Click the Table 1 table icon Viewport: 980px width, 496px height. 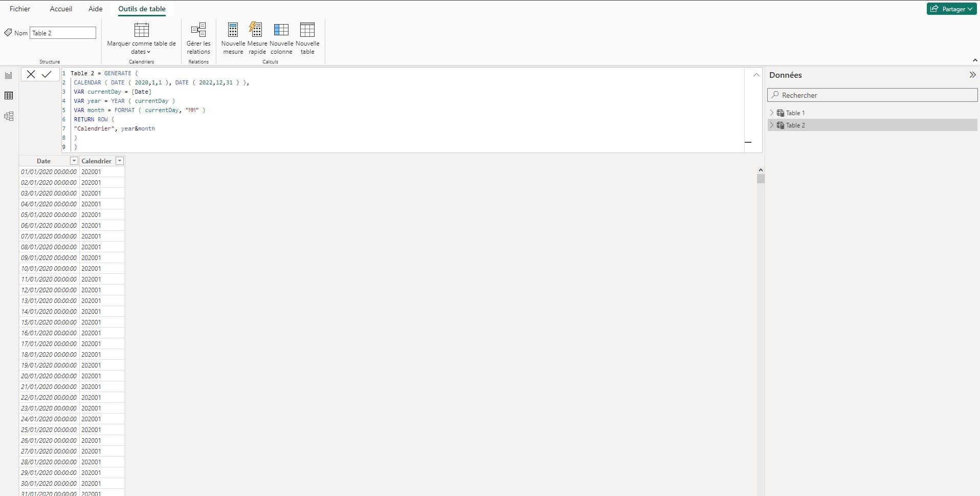781,113
